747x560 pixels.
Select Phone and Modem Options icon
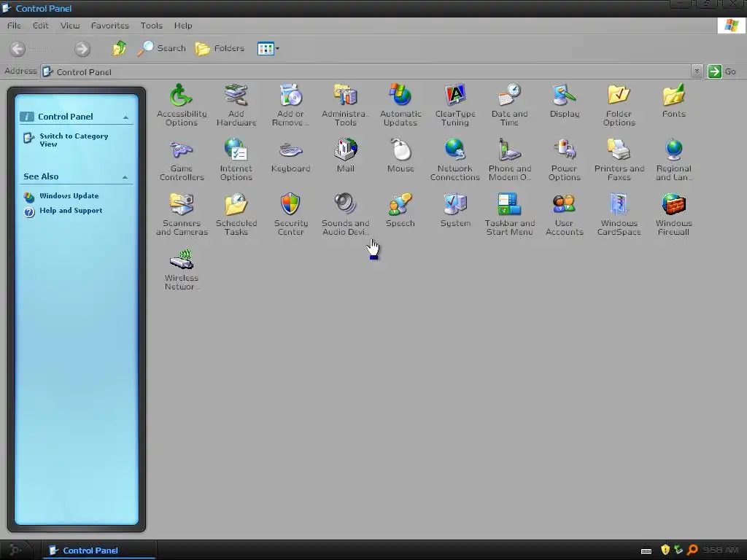(x=509, y=160)
